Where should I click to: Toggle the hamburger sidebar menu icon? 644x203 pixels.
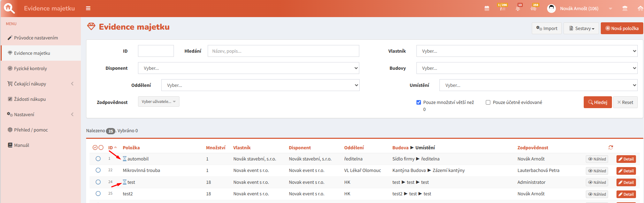coord(88,8)
